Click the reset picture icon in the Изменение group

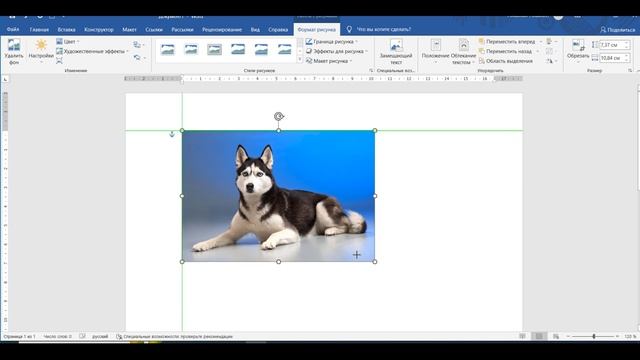(139, 58)
